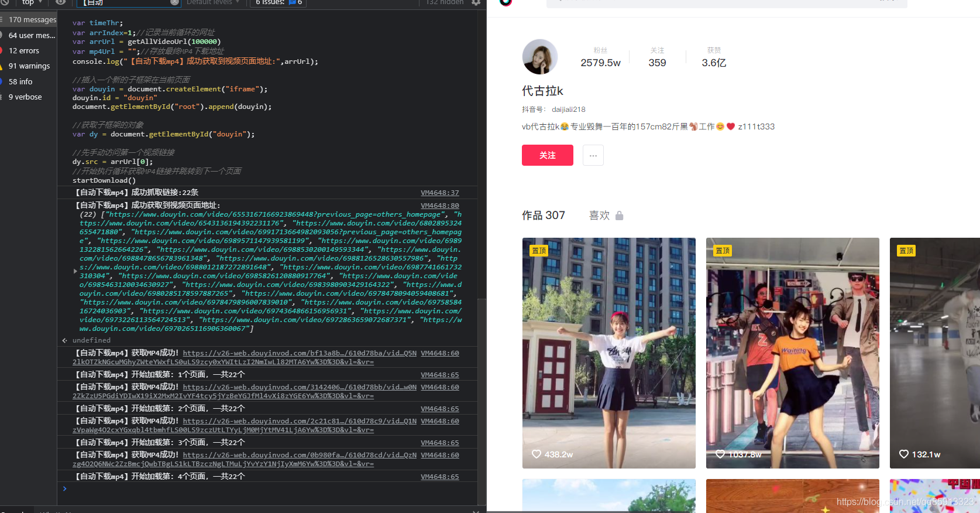
Task: Click the 关注 359 following count
Action: pos(657,57)
